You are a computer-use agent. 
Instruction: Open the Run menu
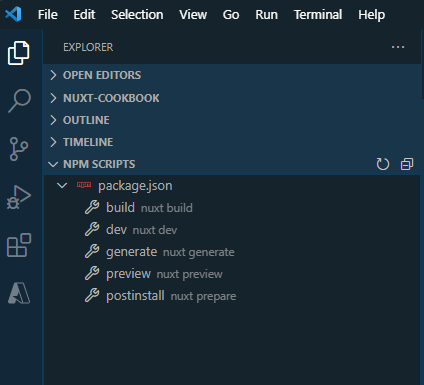click(267, 15)
